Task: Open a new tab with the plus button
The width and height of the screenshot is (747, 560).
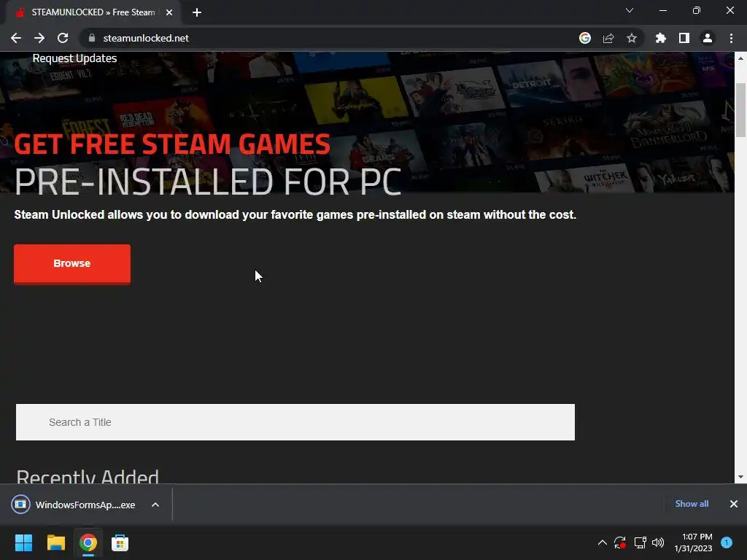Action: click(x=197, y=12)
